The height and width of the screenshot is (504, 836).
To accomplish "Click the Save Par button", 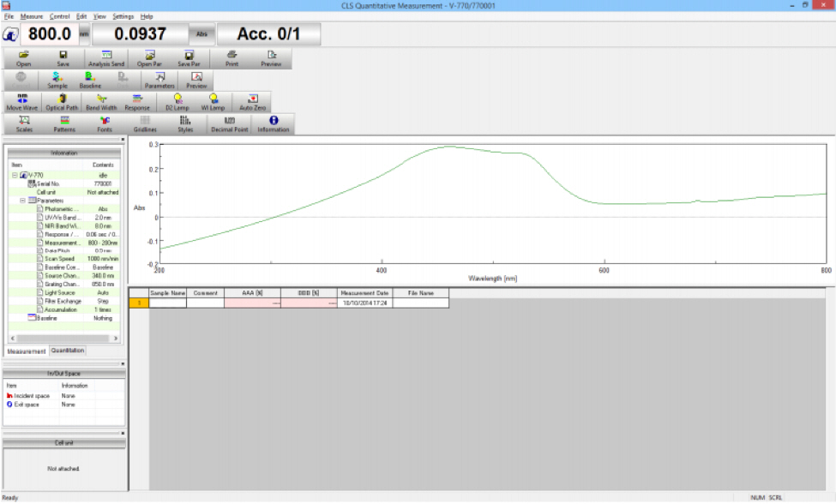I will (189, 58).
